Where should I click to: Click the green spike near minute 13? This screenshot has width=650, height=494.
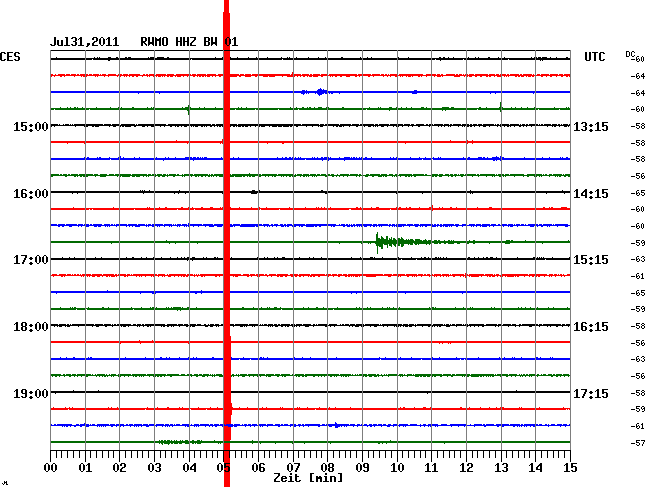pyautogui.click(x=501, y=107)
